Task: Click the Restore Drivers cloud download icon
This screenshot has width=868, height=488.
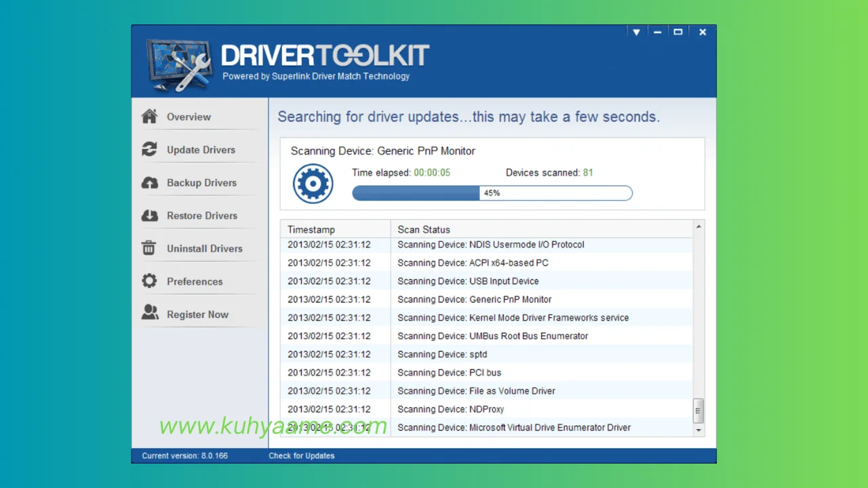Action: tap(149, 216)
